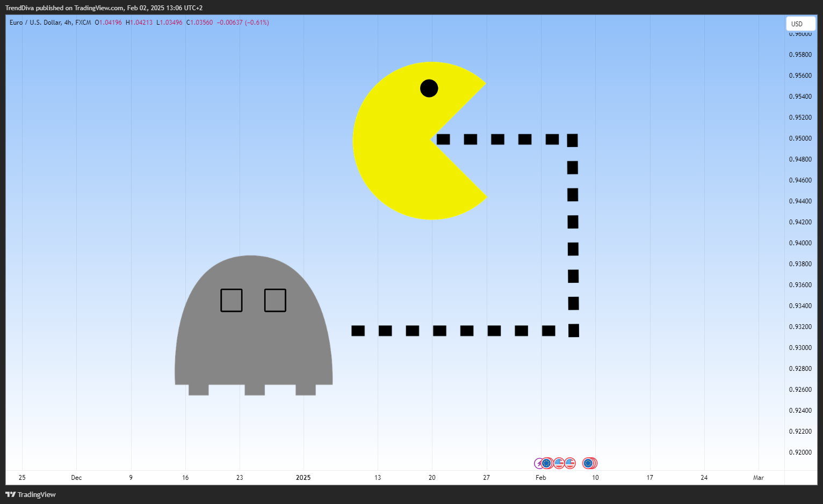
Task: Open the EU flag event beside the lightning icon
Action: (x=547, y=463)
